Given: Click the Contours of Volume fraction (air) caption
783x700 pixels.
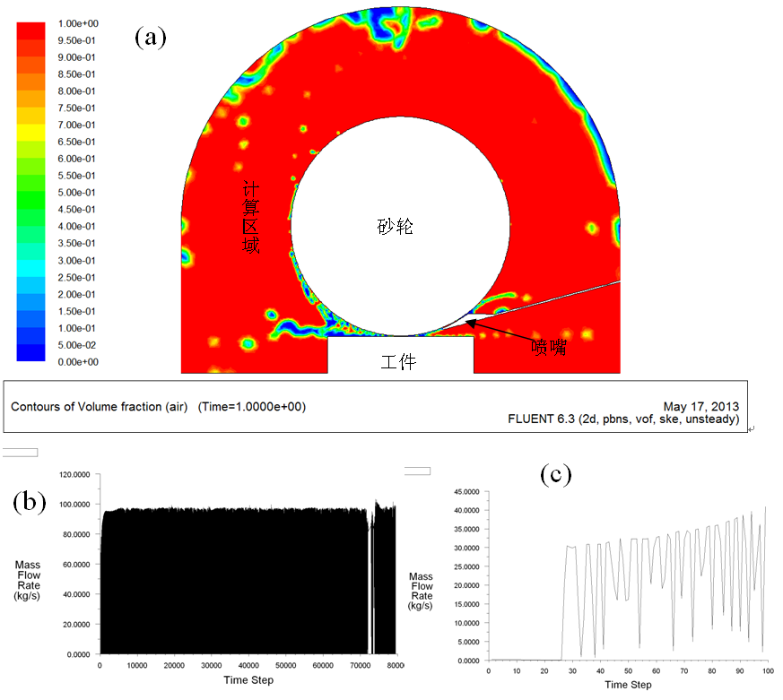Looking at the screenshot, I should tap(158, 406).
